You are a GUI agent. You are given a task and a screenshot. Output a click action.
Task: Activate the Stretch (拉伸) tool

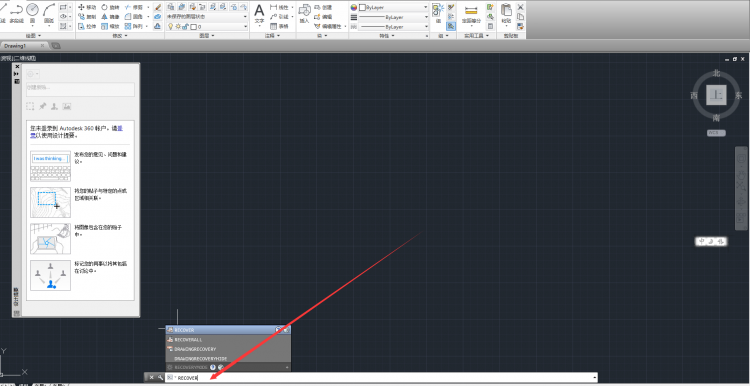pyautogui.click(x=87, y=26)
